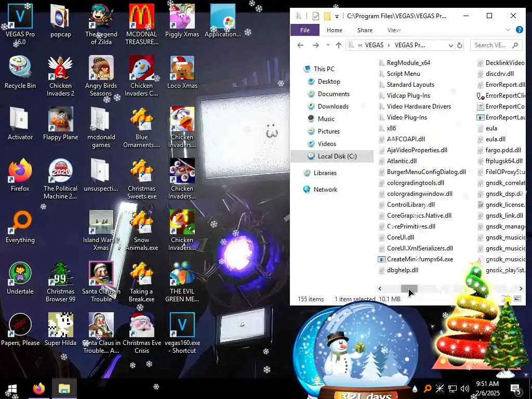532x399 pixels.
Task: Open the VEGAS Pro 16.0 desktop shortcut
Action: click(x=20, y=24)
